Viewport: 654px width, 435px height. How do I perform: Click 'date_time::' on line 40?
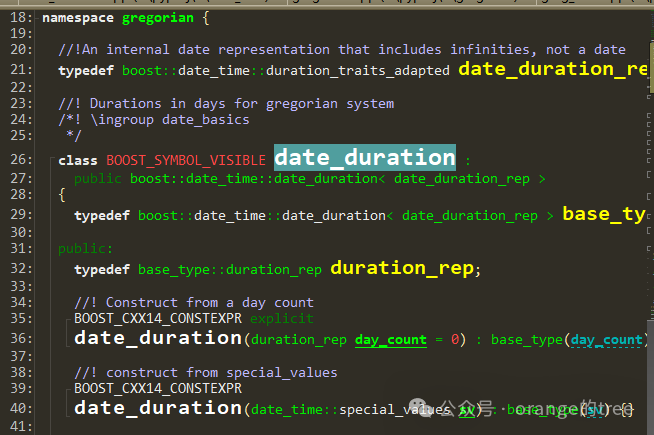point(295,410)
